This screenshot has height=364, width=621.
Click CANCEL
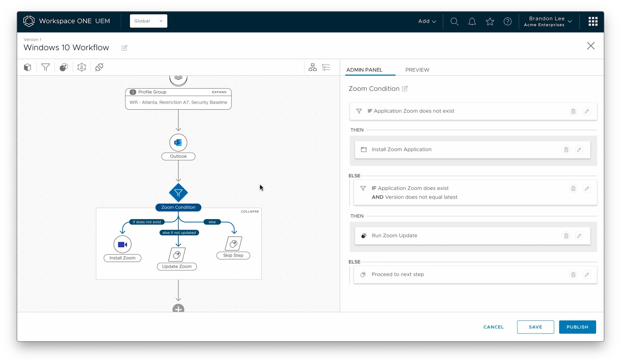[x=493, y=327]
